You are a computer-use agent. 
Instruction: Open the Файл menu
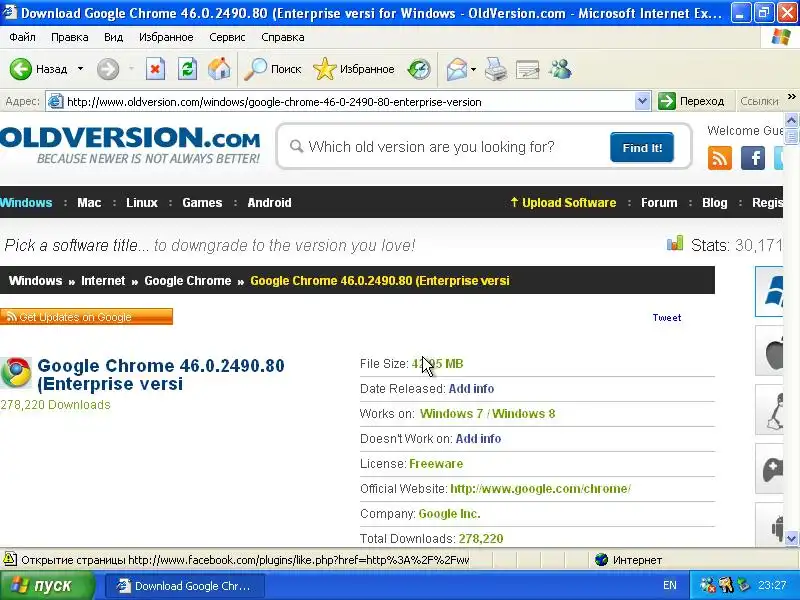22,37
